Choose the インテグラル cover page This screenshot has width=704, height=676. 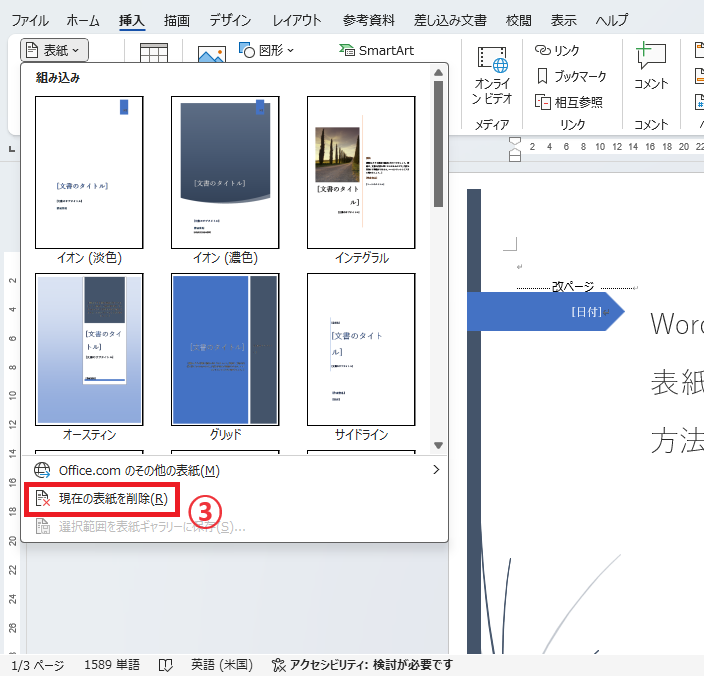(x=361, y=180)
